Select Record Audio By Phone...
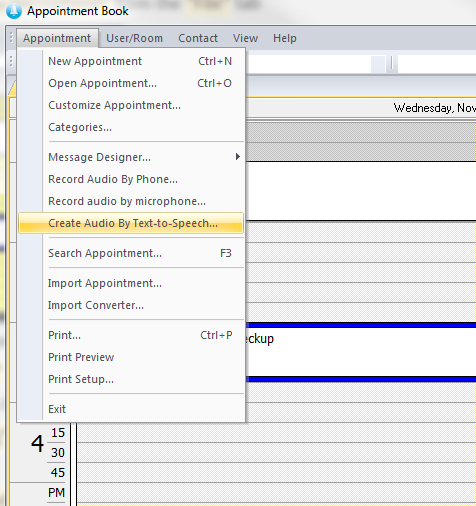 pyautogui.click(x=131, y=179)
